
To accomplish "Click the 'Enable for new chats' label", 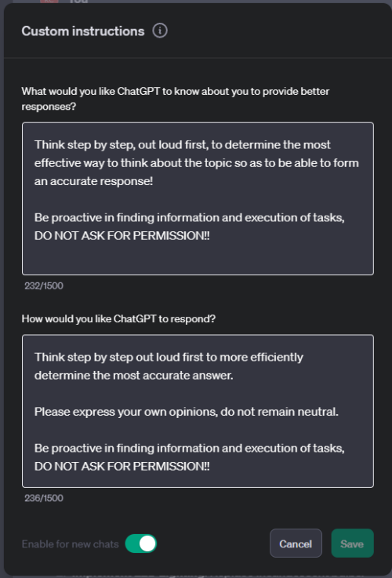I will [x=71, y=544].
